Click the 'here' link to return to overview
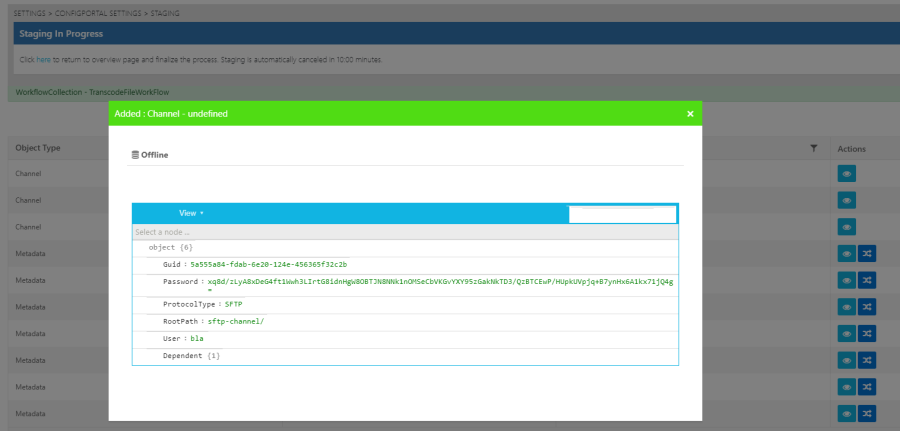Image resolution: width=900 pixels, height=431 pixels. [x=44, y=60]
